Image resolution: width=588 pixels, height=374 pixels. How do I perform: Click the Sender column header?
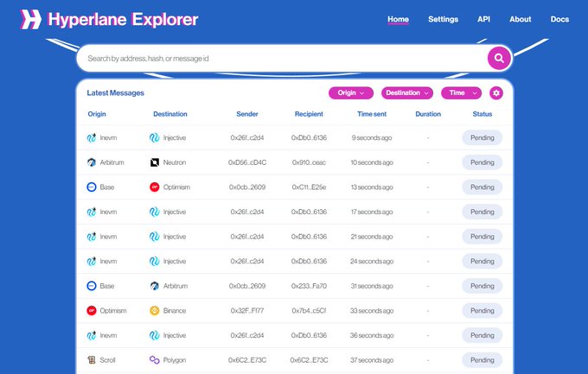click(247, 114)
